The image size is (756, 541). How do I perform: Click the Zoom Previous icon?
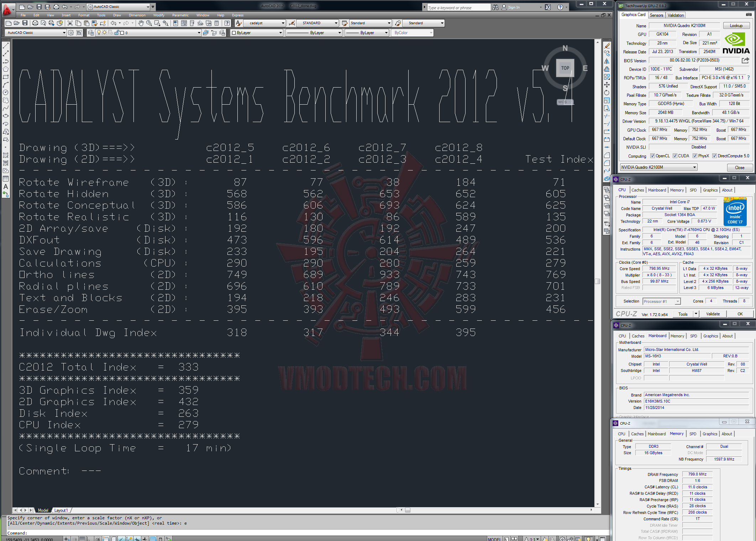click(166, 23)
